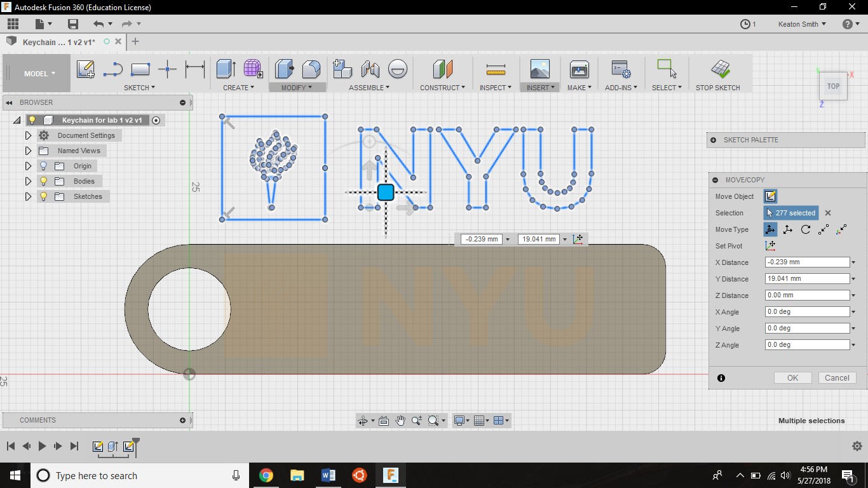868x488 pixels.
Task: Click the Move Object sketch selector
Action: 770,196
